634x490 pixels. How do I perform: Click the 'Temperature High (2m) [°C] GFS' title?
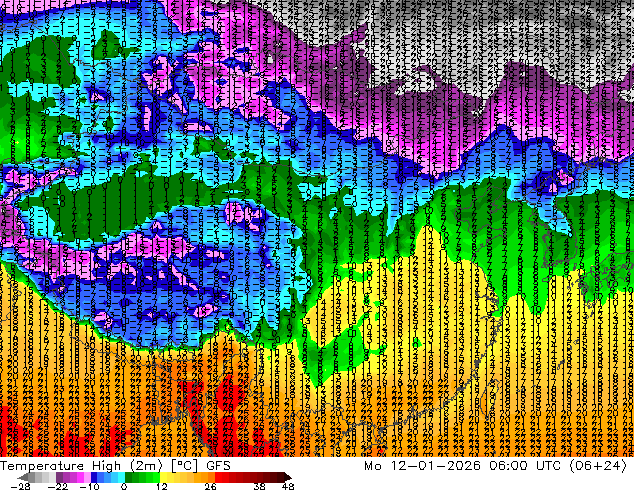click(115, 466)
